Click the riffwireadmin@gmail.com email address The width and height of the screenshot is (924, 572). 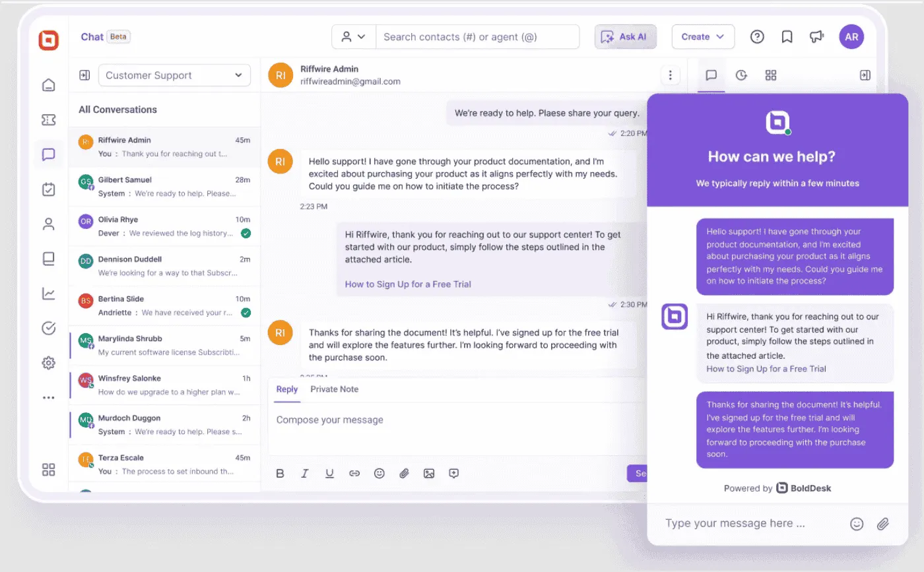click(350, 82)
